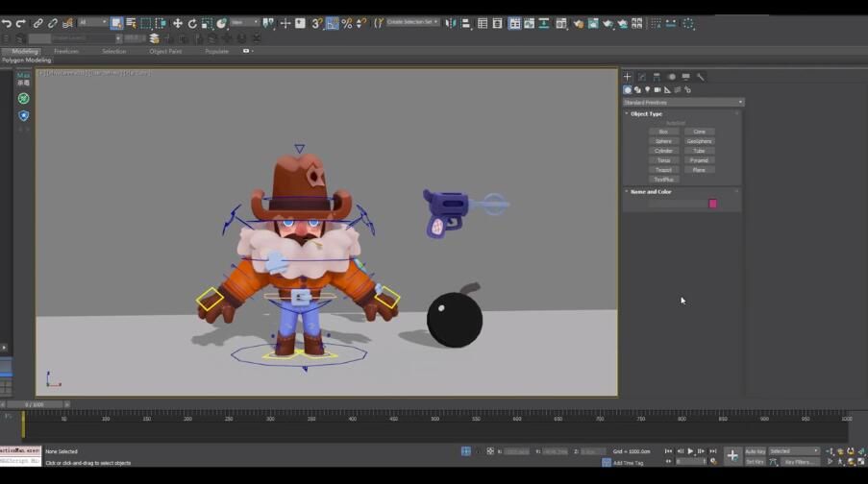The height and width of the screenshot is (484, 868).
Task: Open the Utilities wrench panel tab
Action: (701, 77)
